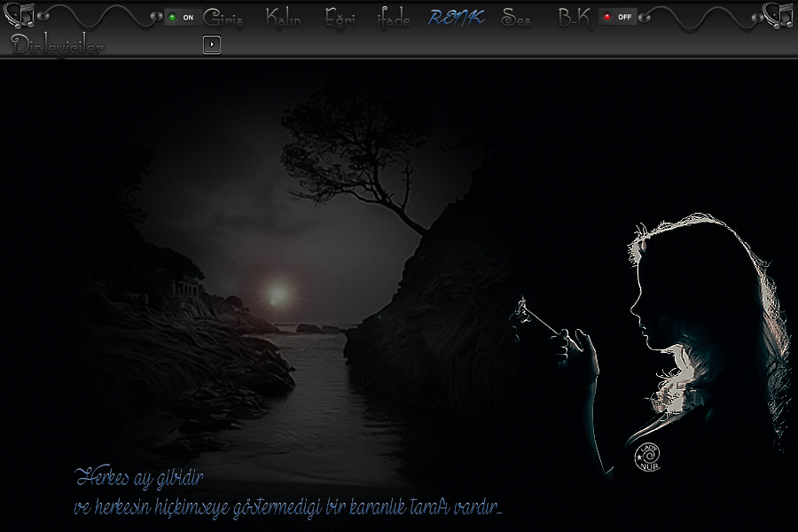Open the Giriş menu item
Viewport: 798px width, 532px height.
(223, 18)
